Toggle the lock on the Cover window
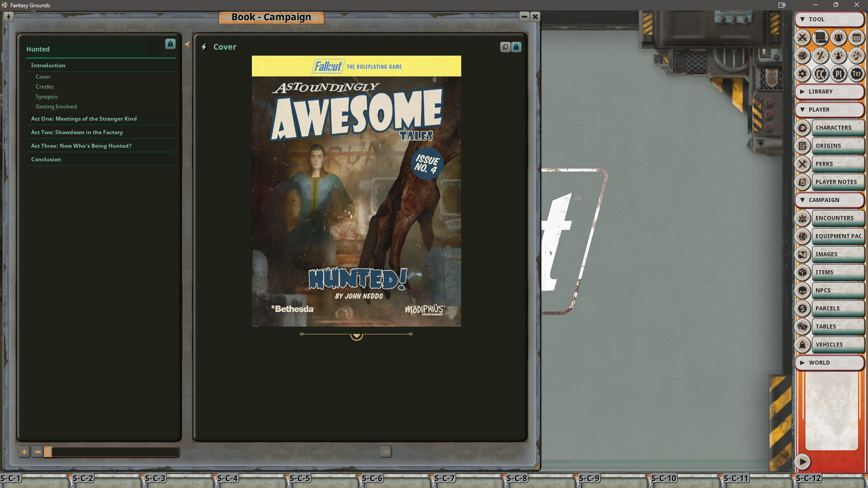Viewport: 868px width, 488px height. (x=516, y=47)
